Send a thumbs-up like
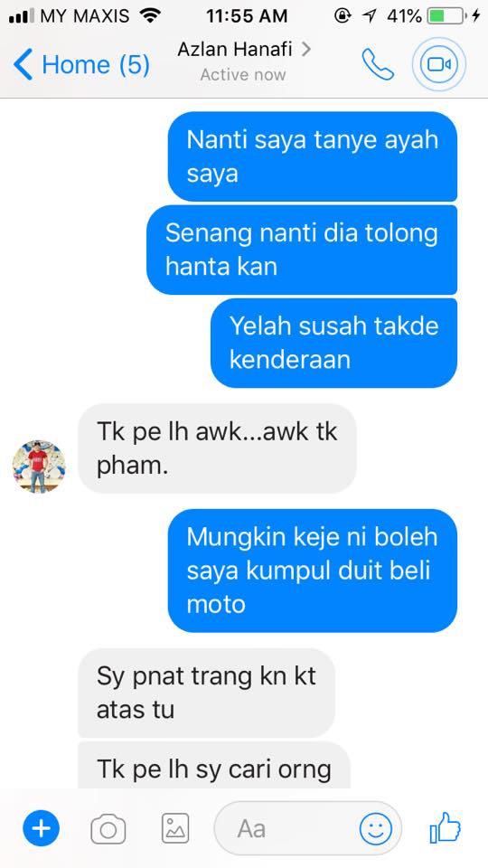This screenshot has width=488, height=868. point(446,827)
